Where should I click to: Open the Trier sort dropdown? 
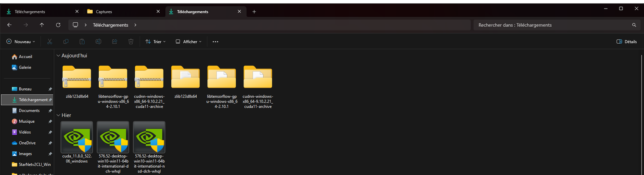pyautogui.click(x=155, y=42)
